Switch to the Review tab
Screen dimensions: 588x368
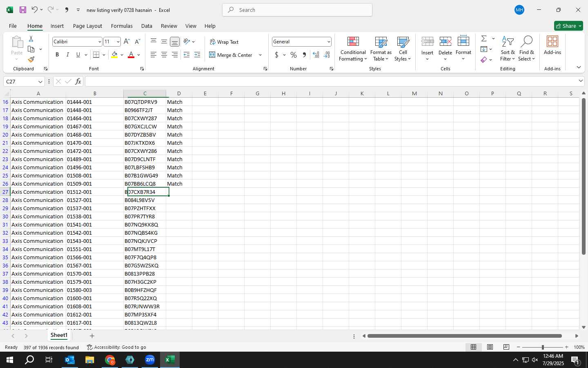click(x=169, y=26)
